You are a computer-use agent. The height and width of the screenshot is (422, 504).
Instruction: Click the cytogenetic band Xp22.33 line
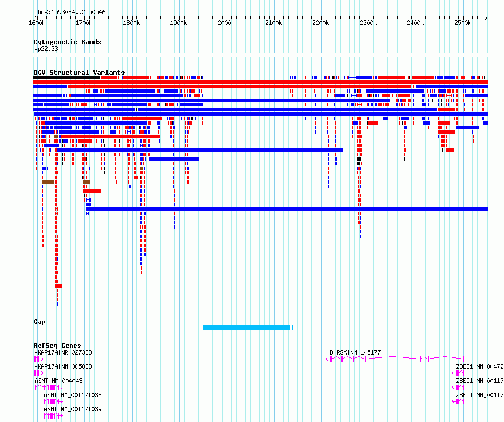tap(260, 55)
